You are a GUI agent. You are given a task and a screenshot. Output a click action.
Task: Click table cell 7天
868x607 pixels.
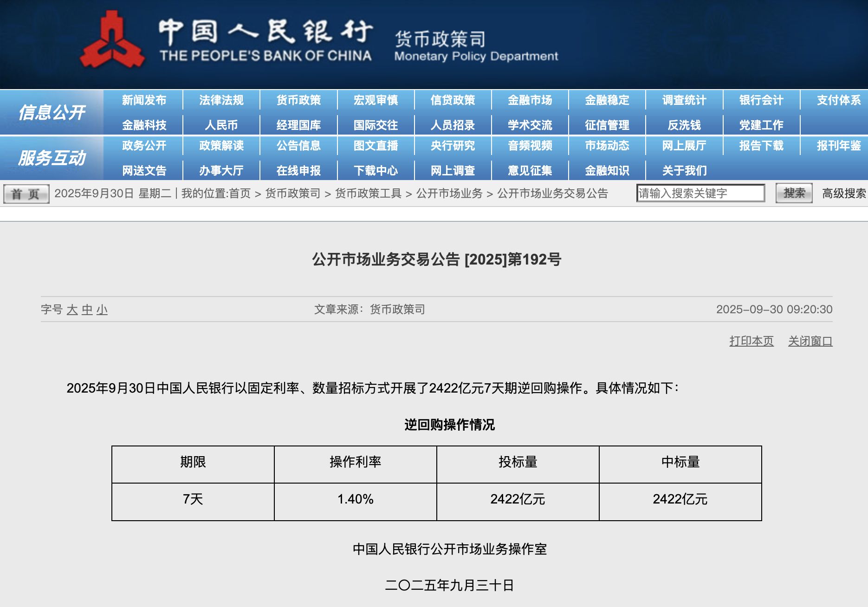click(193, 502)
